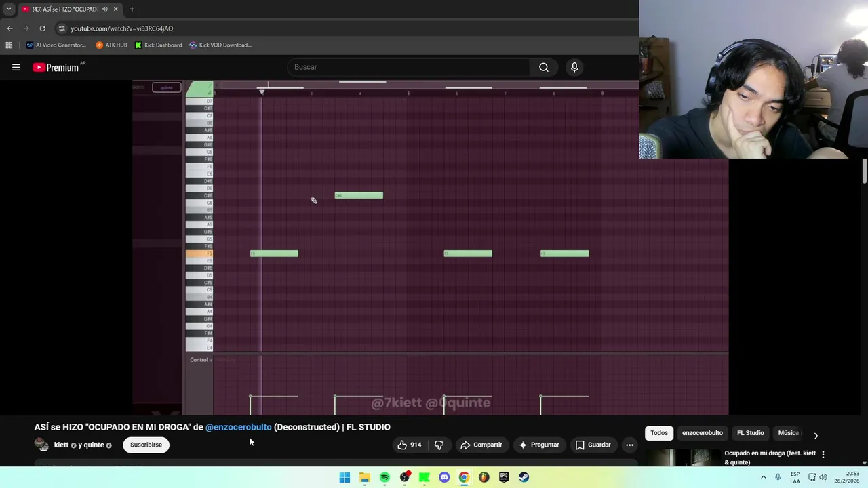Click the Control lane label in piano roll
This screenshot has height=488, width=868.
[199, 360]
